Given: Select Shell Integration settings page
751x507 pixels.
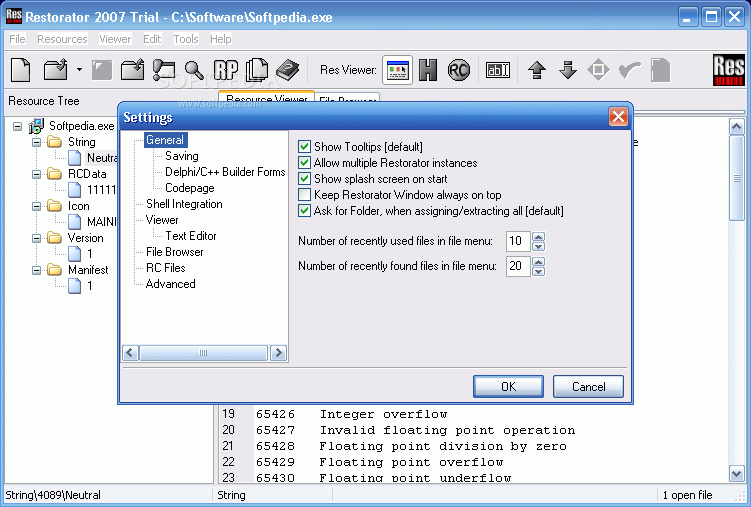Looking at the screenshot, I should [x=184, y=204].
